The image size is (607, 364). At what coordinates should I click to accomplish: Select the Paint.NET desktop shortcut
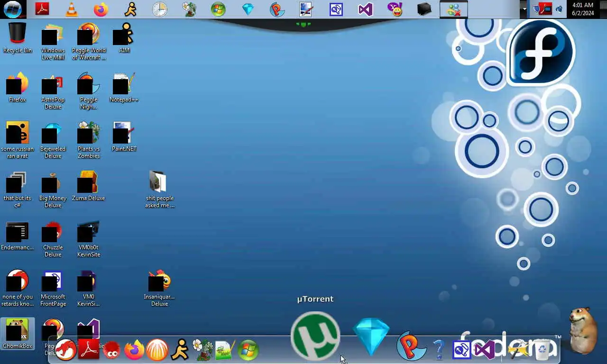pos(124,137)
